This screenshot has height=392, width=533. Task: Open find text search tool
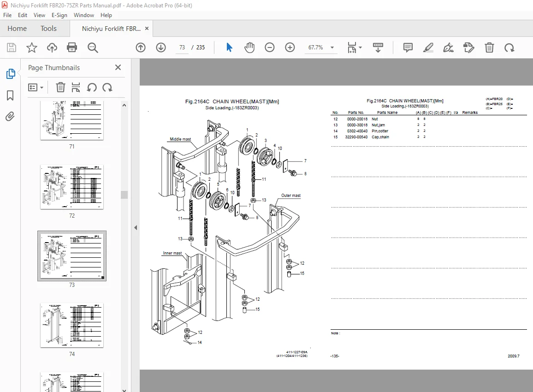click(x=93, y=48)
